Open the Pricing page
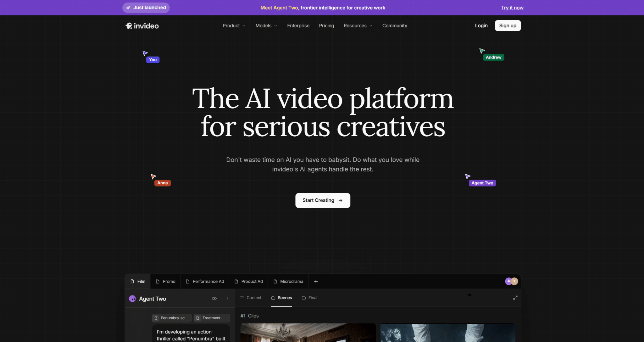This screenshot has width=644, height=342. pos(326,26)
